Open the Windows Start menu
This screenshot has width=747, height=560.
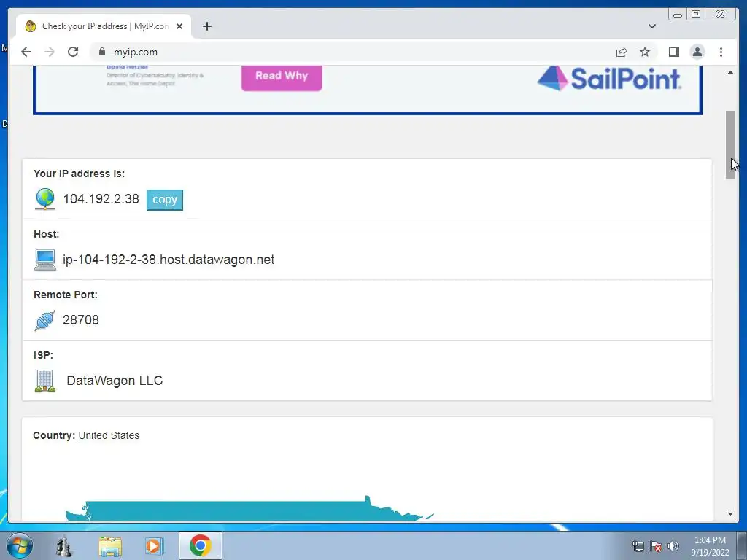pyautogui.click(x=20, y=545)
